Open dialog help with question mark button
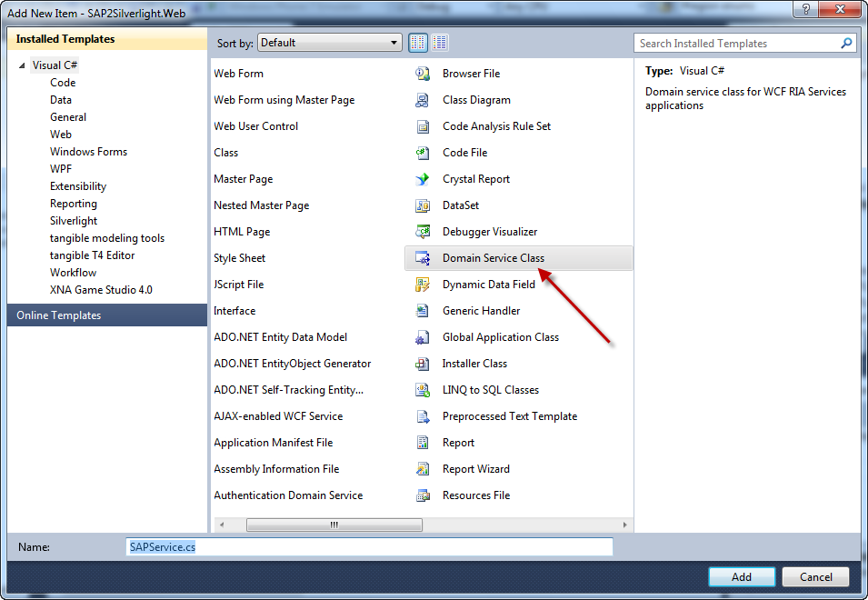 pyautogui.click(x=806, y=9)
